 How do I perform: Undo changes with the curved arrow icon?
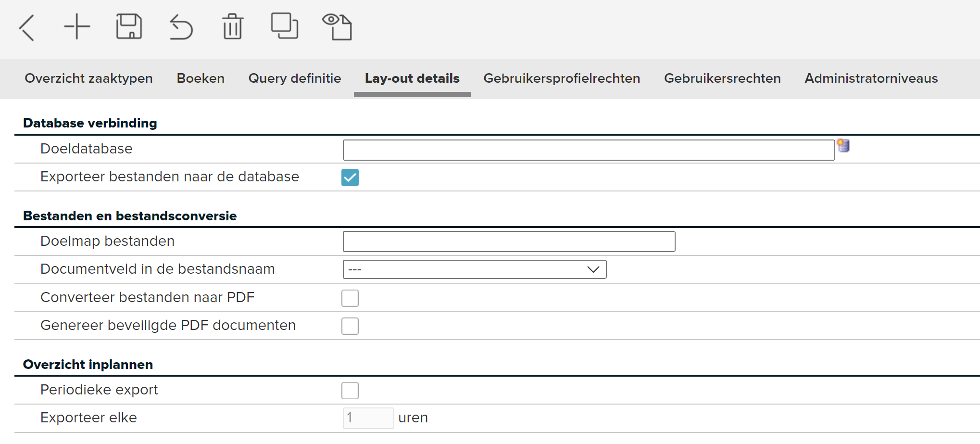[181, 27]
